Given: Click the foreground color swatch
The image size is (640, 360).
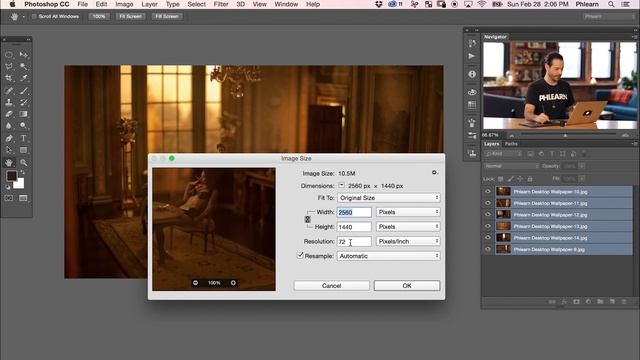Looking at the screenshot, I should (x=11, y=176).
